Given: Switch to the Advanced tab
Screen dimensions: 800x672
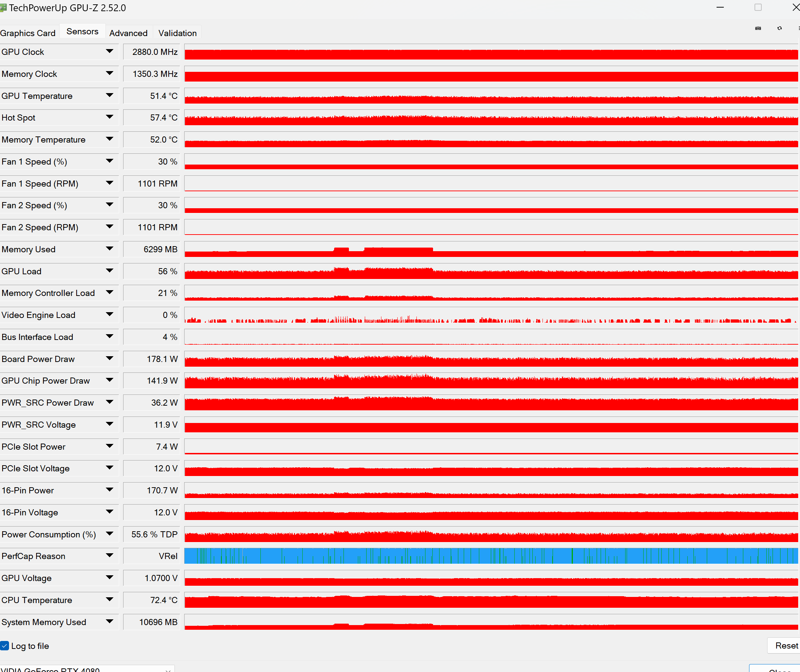Looking at the screenshot, I should point(128,33).
